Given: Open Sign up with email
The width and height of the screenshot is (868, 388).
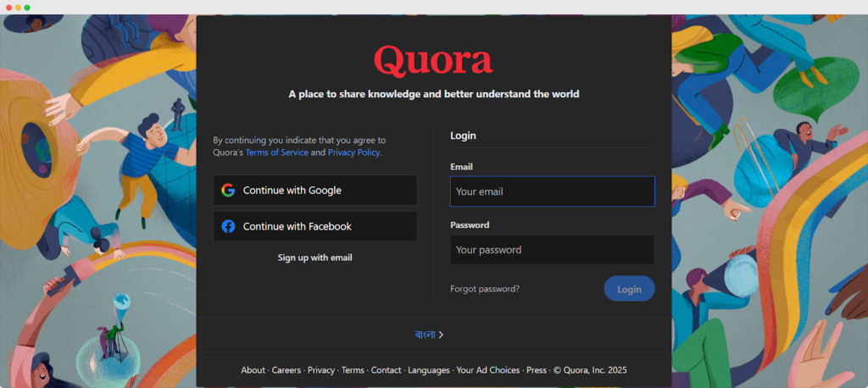Looking at the screenshot, I should point(314,258).
